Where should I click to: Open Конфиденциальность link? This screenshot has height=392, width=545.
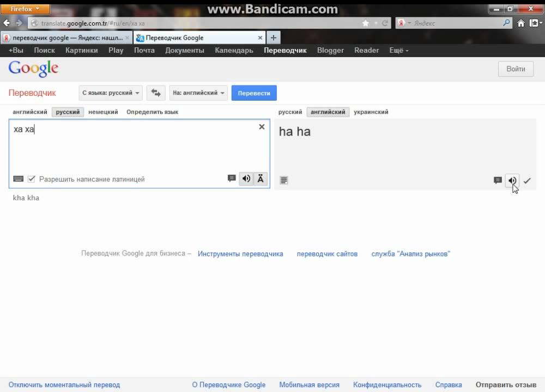[x=387, y=385]
